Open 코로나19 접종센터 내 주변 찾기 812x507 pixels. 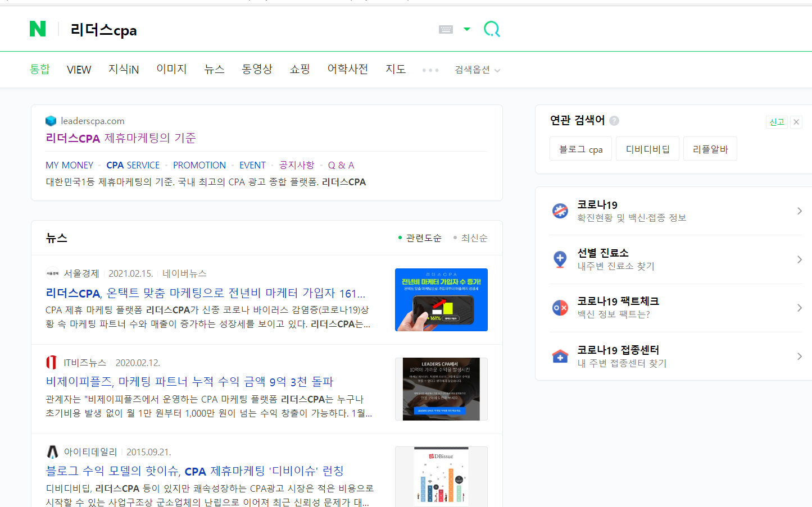pyautogui.click(x=622, y=357)
